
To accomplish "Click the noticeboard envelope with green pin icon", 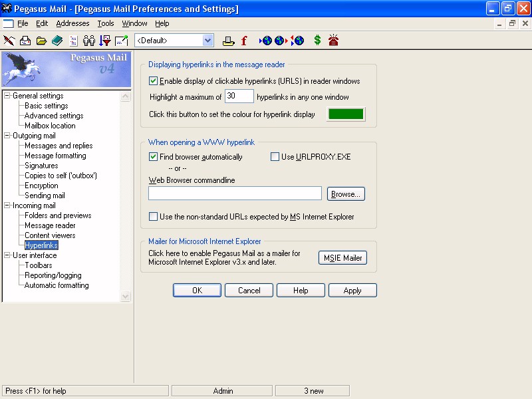I will point(122,41).
